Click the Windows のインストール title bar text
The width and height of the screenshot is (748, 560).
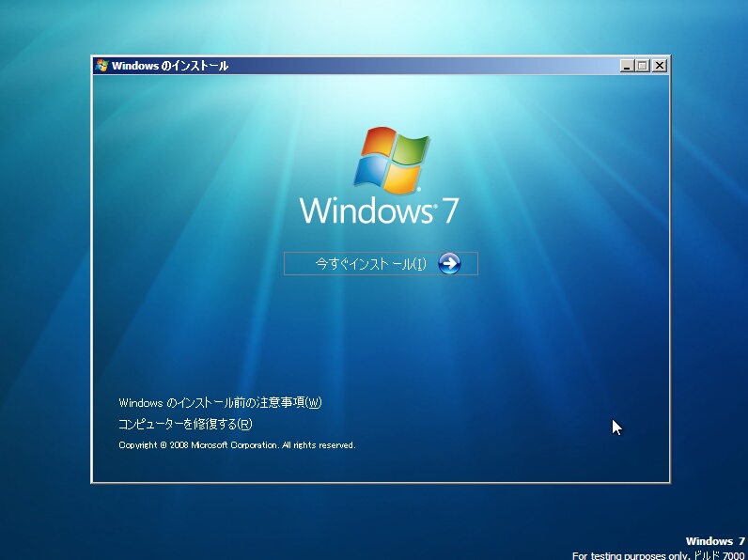pyautogui.click(x=170, y=66)
